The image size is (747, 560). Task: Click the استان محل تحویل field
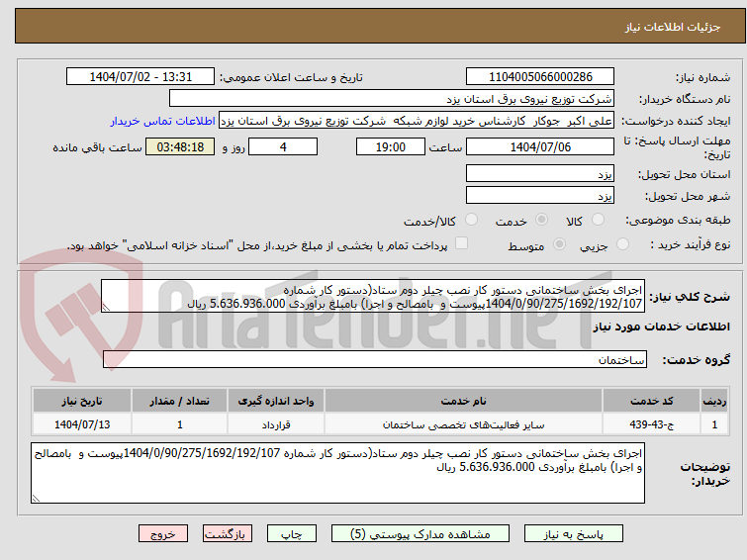tap(540, 173)
